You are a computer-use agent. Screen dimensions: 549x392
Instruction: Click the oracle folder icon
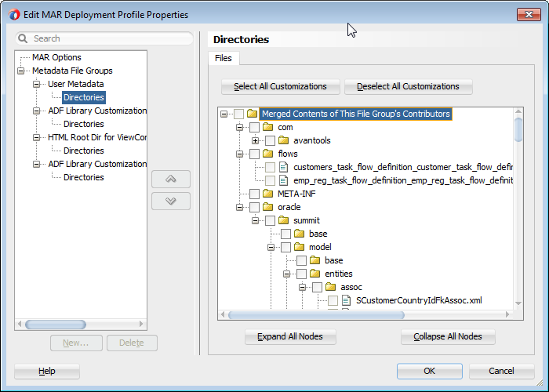pyautogui.click(x=268, y=206)
